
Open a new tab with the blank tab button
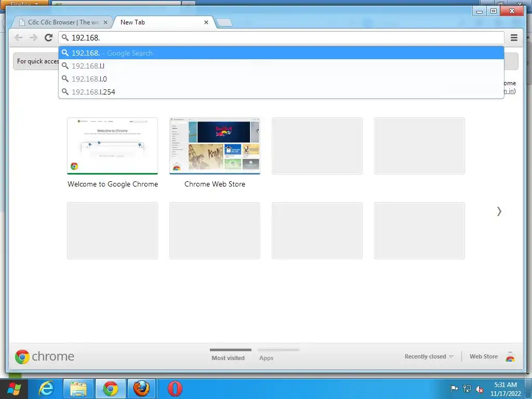[224, 23]
